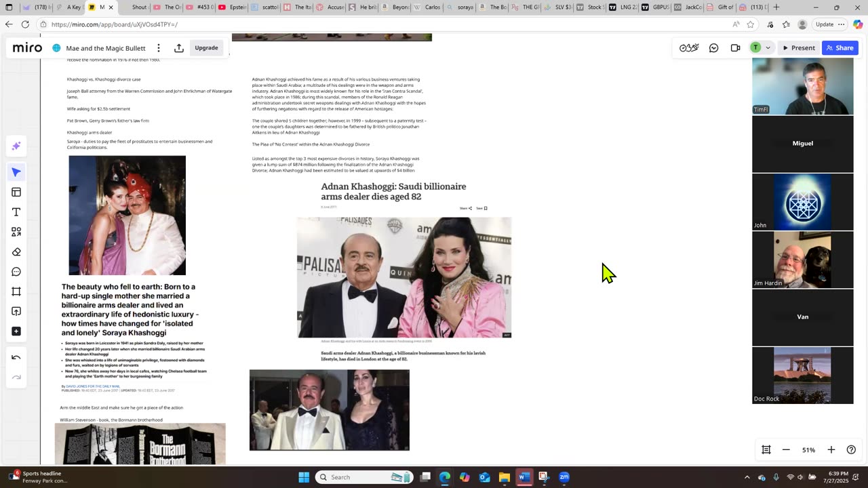Viewport: 868px width, 488px height.
Task: Open the templates tool in sidebar
Action: pyautogui.click(x=16, y=192)
